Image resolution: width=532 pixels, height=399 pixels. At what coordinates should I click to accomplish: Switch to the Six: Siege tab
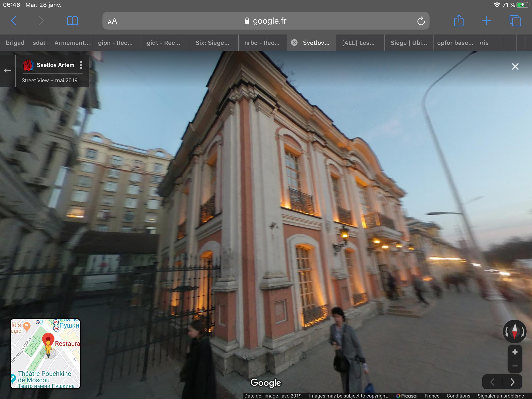click(x=212, y=43)
